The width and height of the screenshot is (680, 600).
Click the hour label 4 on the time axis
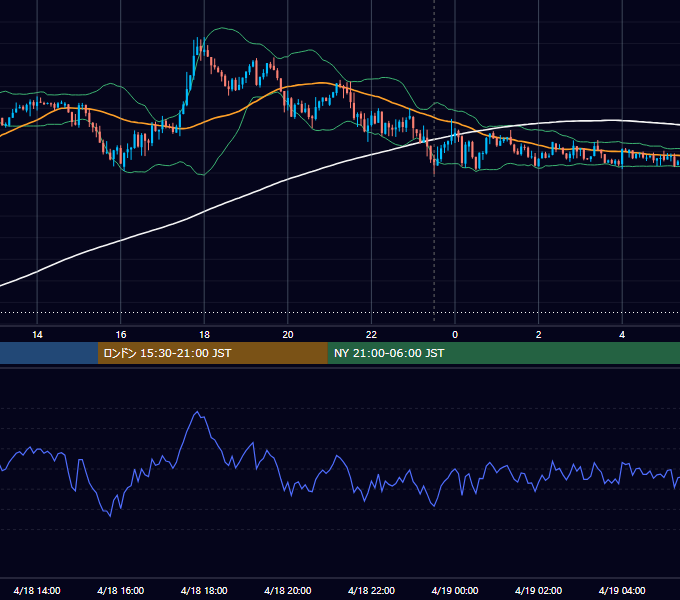[x=622, y=335]
